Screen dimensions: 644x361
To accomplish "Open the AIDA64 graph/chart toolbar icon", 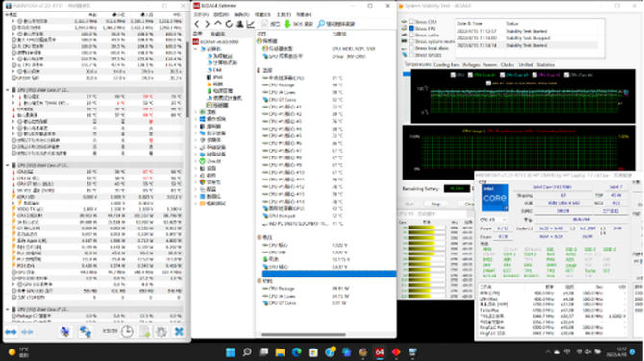I will point(251,24).
